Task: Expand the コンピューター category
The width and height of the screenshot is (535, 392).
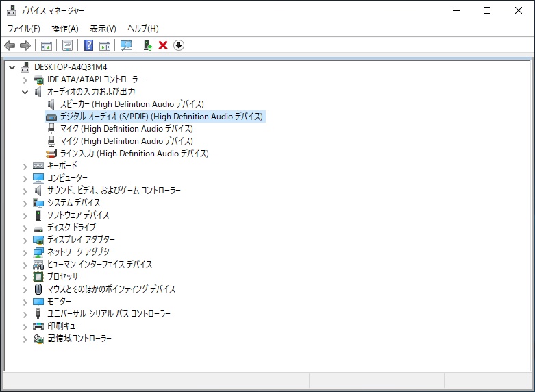Action: click(x=25, y=179)
